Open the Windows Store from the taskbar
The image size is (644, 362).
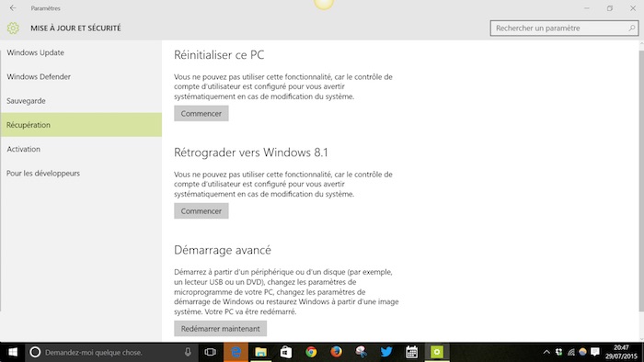pyautogui.click(x=286, y=352)
